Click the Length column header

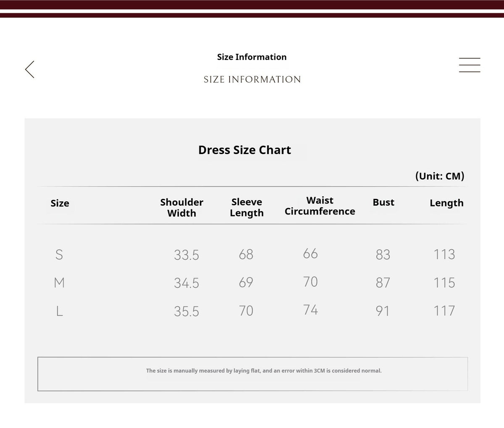(446, 203)
